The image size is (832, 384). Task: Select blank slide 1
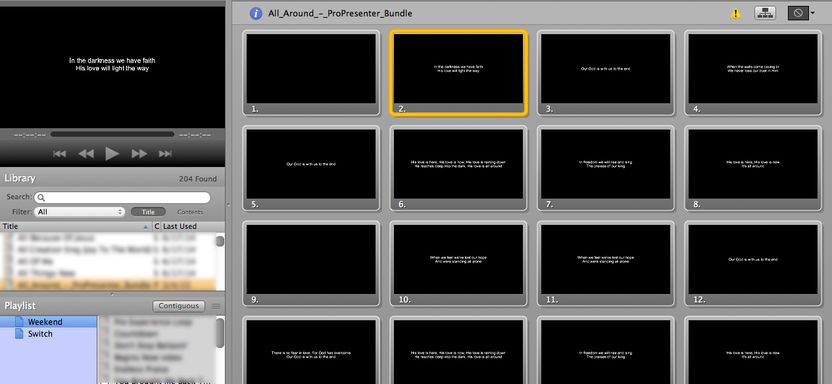311,73
